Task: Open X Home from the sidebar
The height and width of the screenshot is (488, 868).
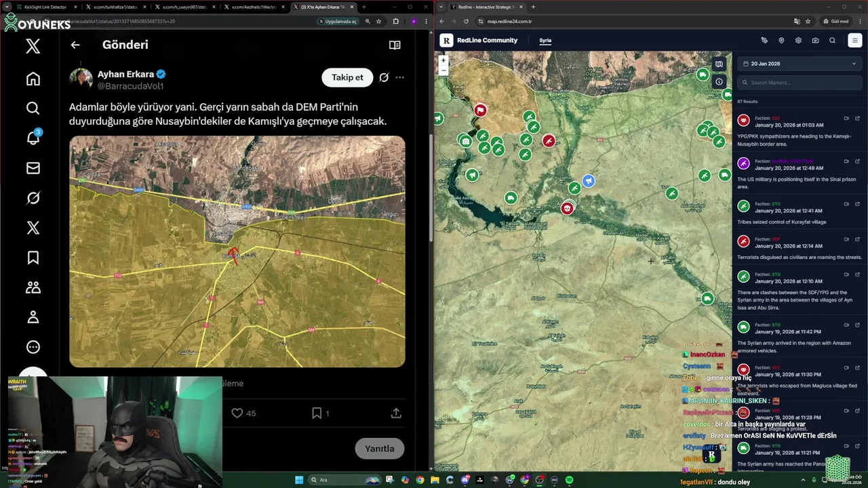Action: tap(33, 79)
